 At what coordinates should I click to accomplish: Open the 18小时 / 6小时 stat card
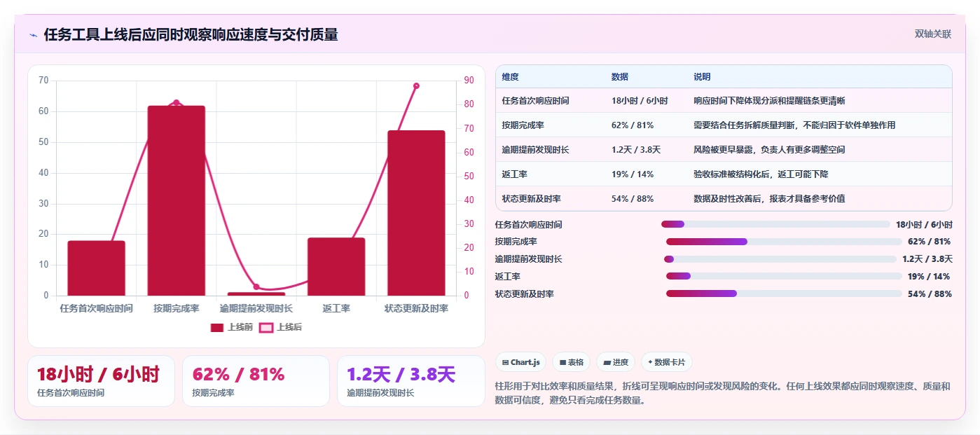[101, 381]
